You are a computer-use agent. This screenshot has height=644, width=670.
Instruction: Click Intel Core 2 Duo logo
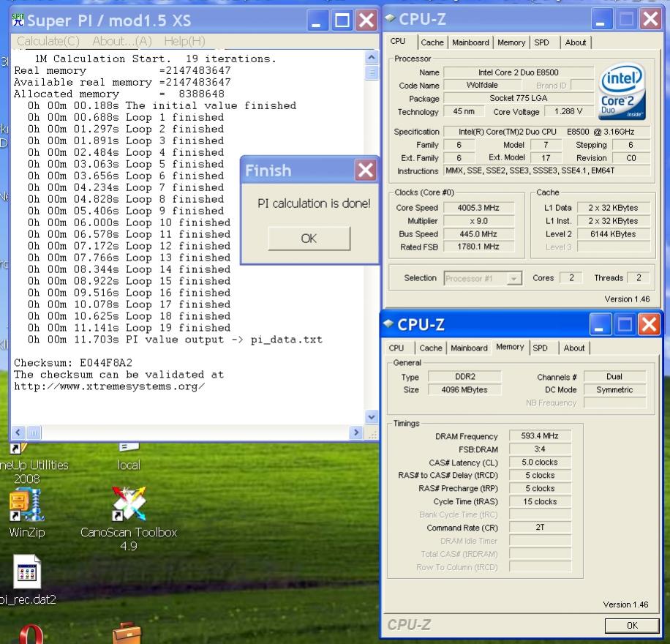[x=622, y=91]
